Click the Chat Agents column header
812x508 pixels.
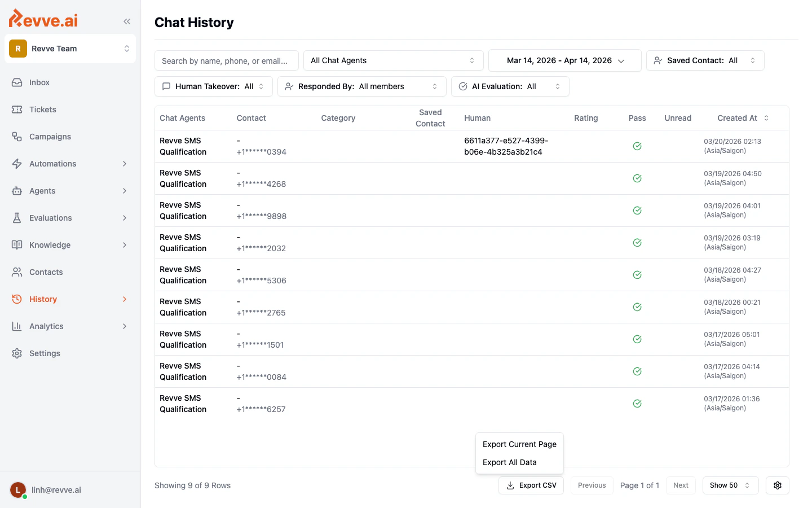coord(182,118)
